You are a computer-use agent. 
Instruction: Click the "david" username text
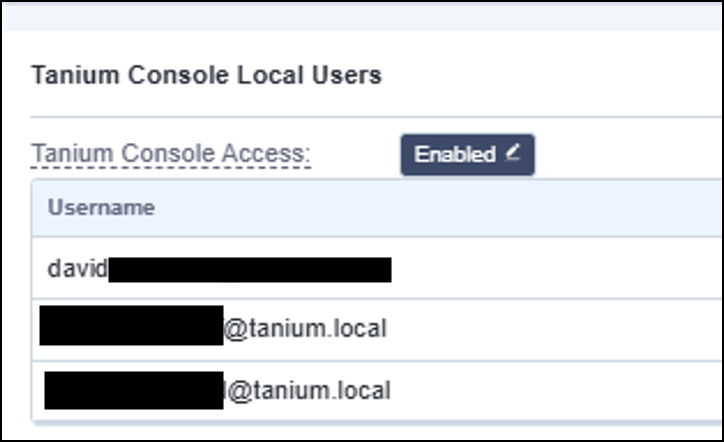click(x=77, y=269)
